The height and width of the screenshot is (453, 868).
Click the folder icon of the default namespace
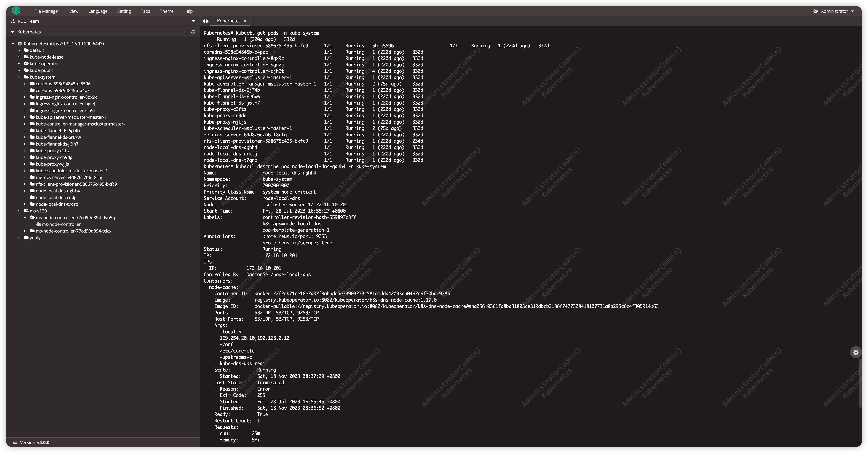26,50
